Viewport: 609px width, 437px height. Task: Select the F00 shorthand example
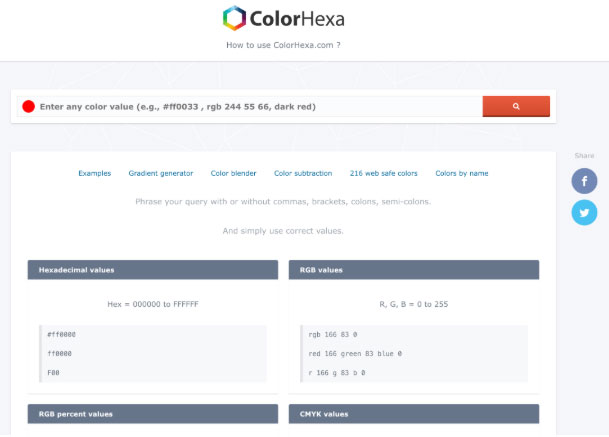pyautogui.click(x=53, y=373)
